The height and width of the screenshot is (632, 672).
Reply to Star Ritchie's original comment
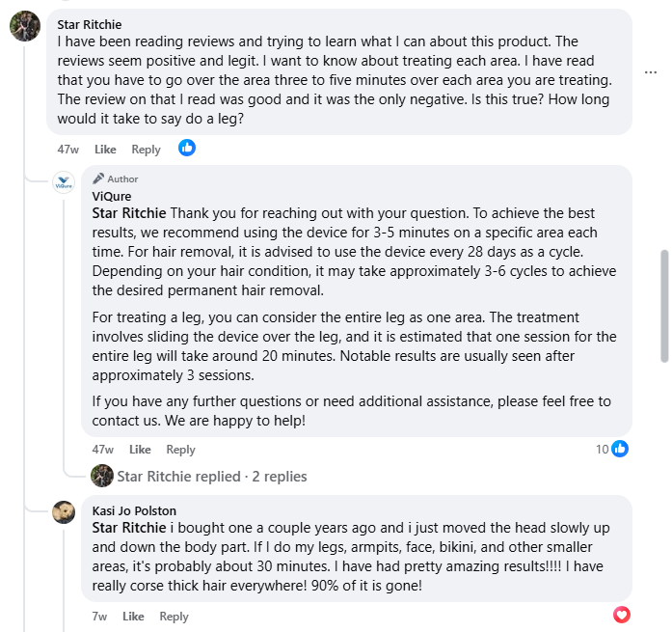point(146,150)
